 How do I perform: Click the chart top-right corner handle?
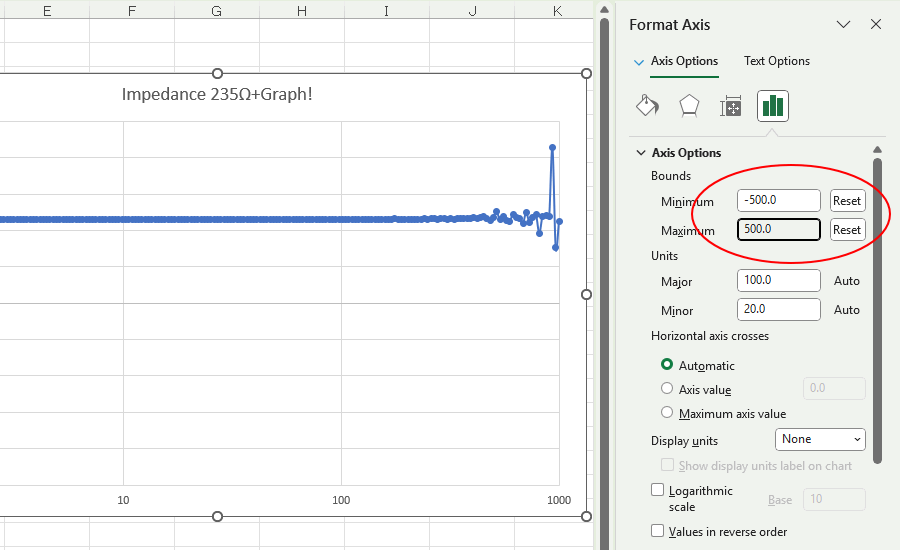586,73
